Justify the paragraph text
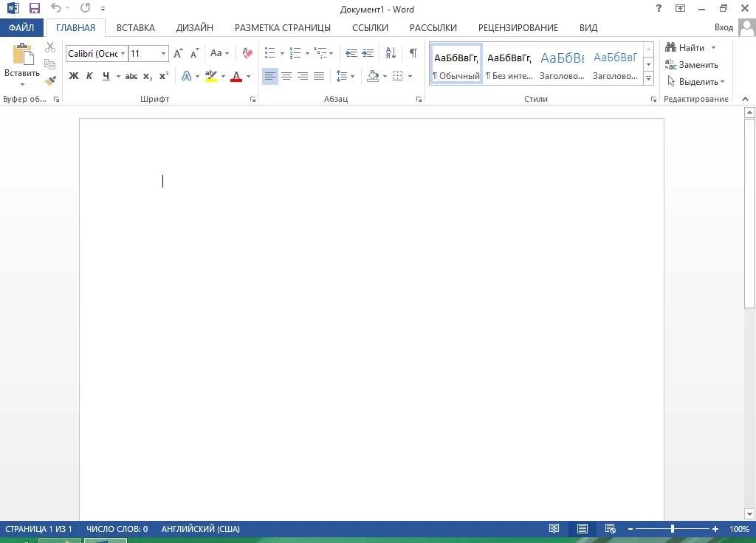 tap(319, 76)
